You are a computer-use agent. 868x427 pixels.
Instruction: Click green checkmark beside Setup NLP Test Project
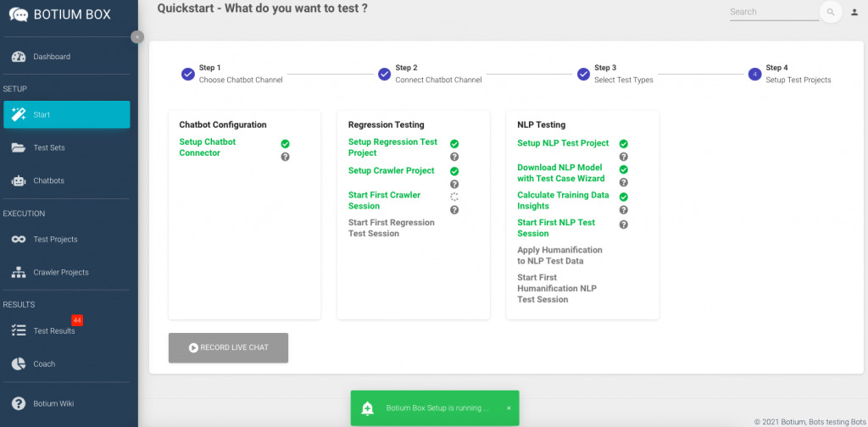pos(624,144)
